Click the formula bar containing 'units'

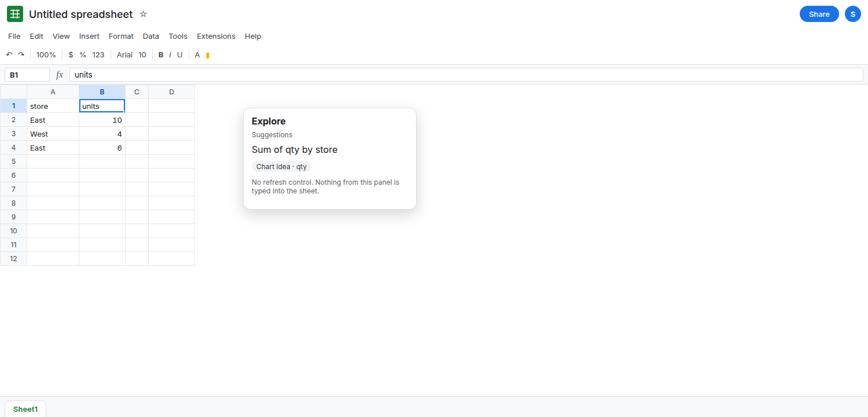[466, 75]
